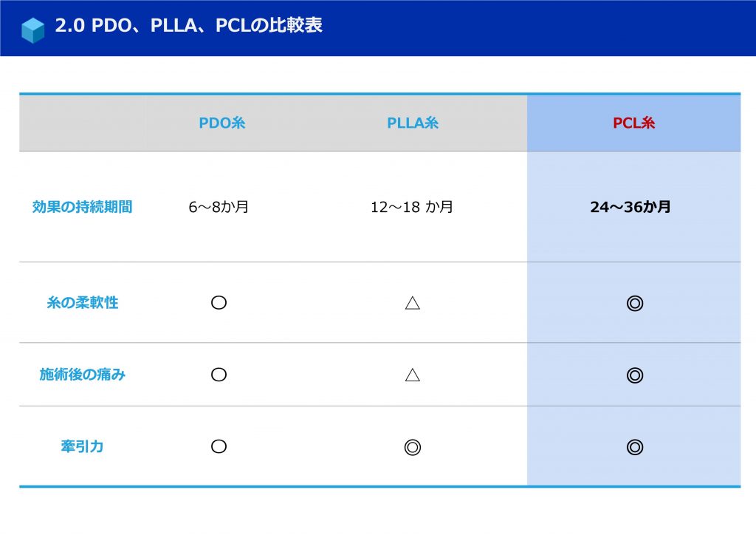Viewport: 756px width, 535px height.
Task: Click the 牽引力 row label
Action: coord(82,446)
